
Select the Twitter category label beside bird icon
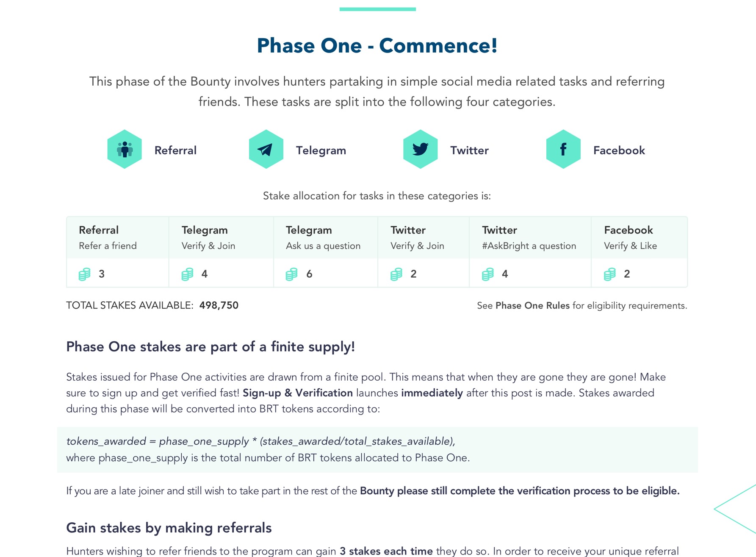469,150
